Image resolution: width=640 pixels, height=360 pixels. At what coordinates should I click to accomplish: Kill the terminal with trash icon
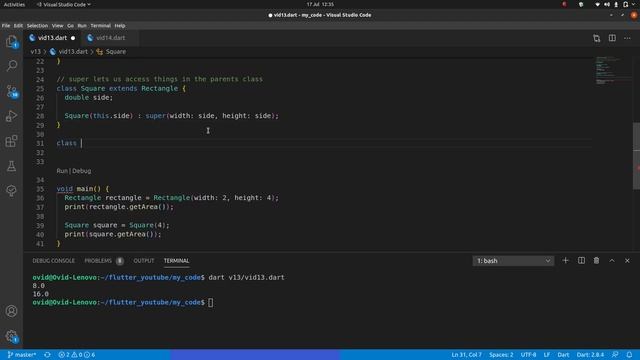tap(596, 260)
